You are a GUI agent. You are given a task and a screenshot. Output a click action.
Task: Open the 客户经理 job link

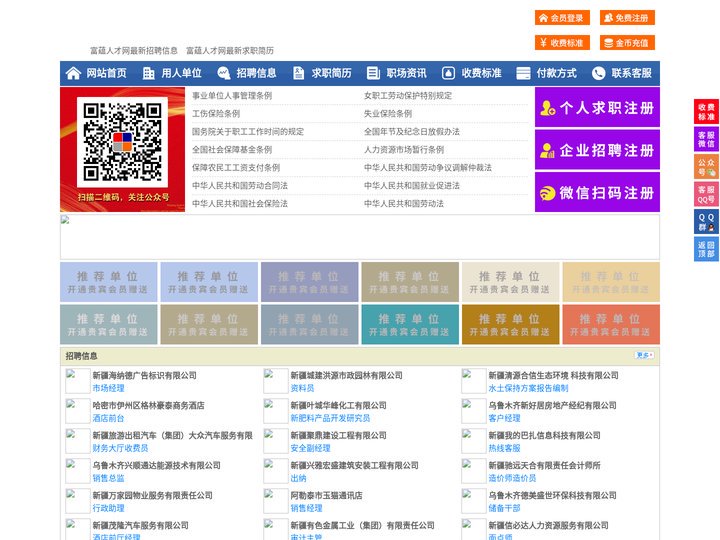click(x=504, y=418)
